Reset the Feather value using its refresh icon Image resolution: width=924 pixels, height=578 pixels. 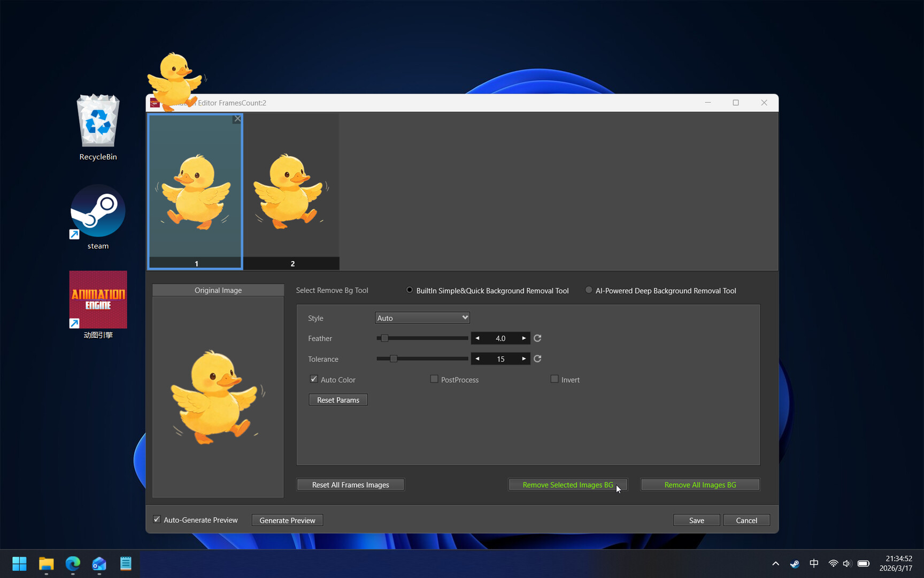coord(537,338)
